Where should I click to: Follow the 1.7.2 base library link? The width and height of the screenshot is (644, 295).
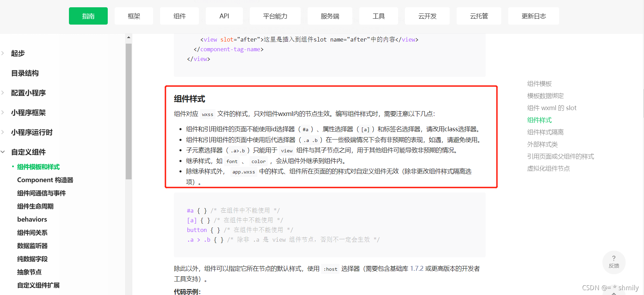[x=417, y=268]
